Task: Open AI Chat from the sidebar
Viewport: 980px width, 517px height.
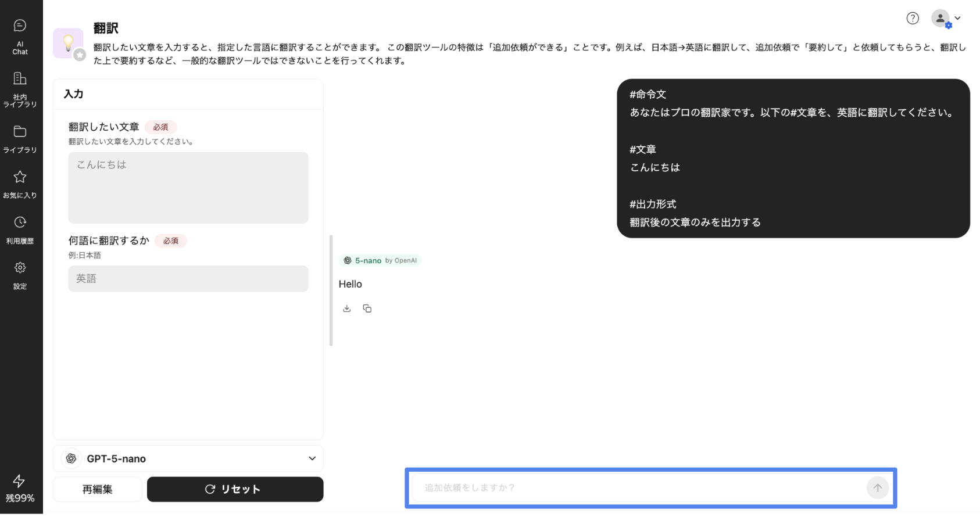Action: click(20, 36)
